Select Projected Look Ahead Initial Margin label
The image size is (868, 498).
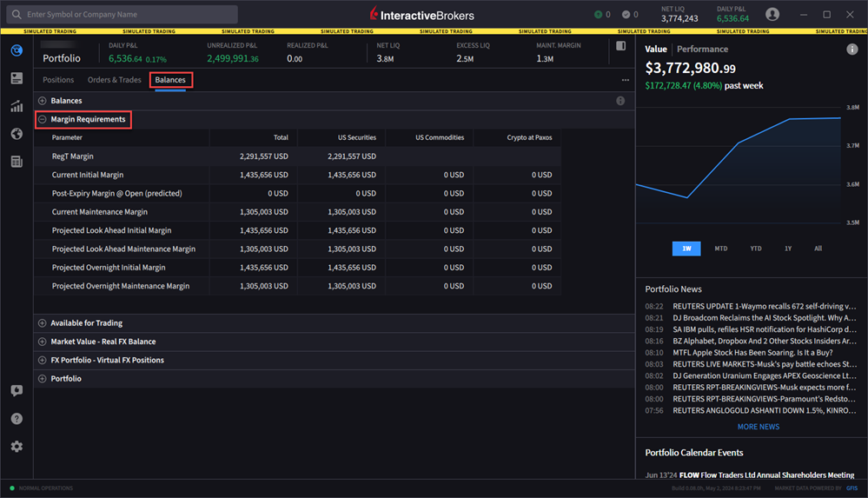pos(111,230)
